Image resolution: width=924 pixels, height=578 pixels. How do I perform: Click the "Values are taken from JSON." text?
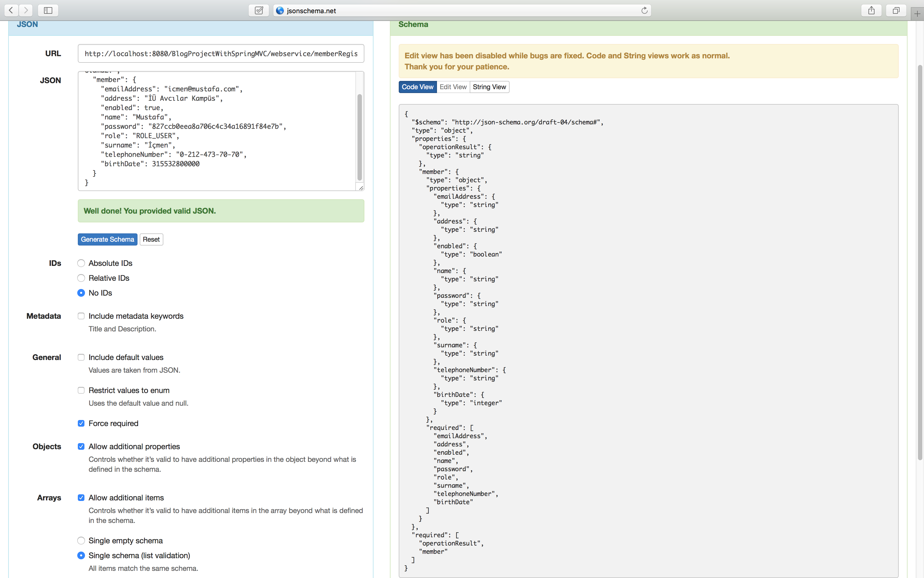click(x=134, y=370)
